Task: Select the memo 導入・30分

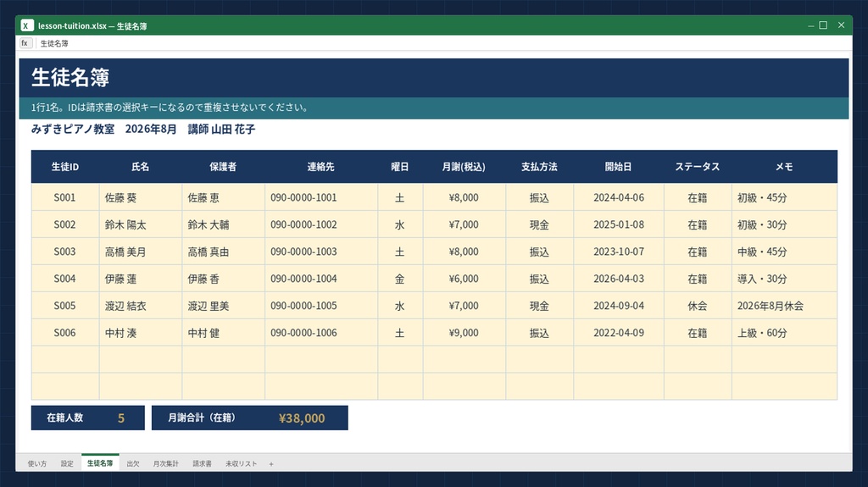Action: point(784,279)
